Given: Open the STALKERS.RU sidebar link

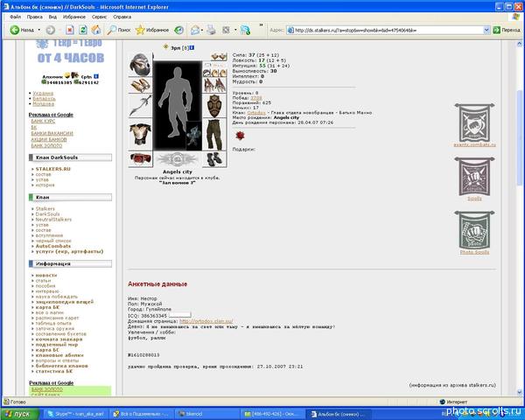Looking at the screenshot, I should click(x=52, y=169).
